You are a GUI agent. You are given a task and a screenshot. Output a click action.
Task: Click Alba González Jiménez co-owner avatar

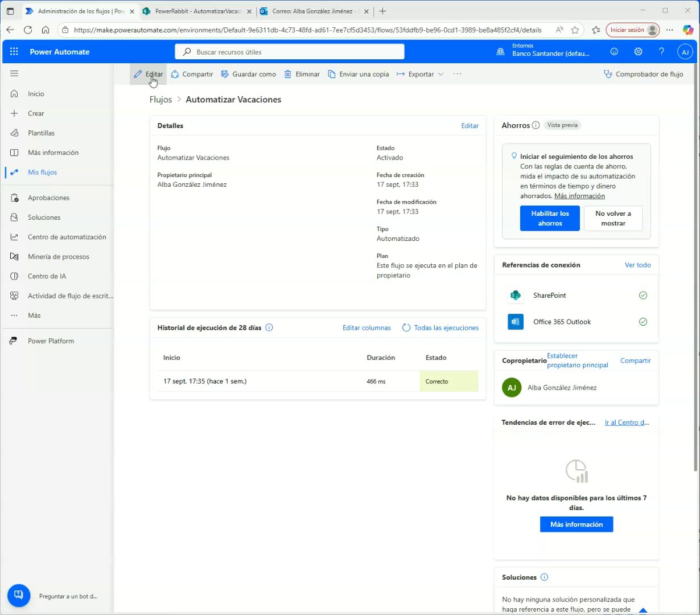tap(512, 388)
